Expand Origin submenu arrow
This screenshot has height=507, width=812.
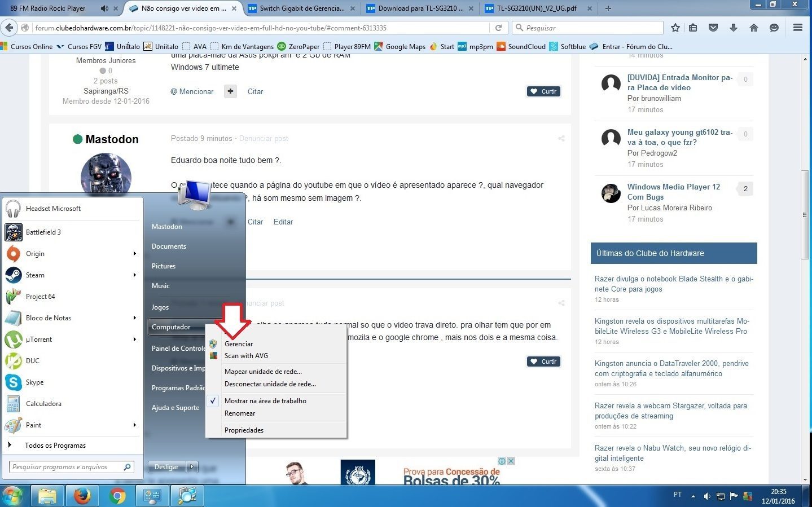tap(135, 254)
